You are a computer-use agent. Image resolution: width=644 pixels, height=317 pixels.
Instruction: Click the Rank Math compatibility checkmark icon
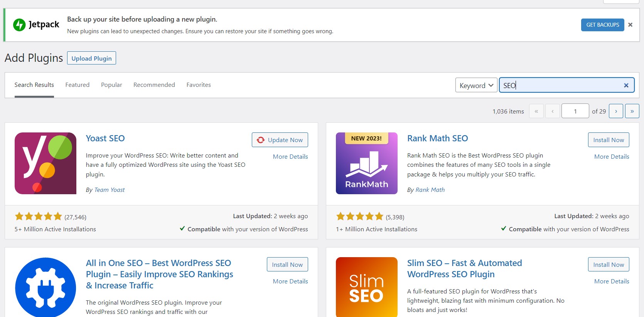click(504, 228)
